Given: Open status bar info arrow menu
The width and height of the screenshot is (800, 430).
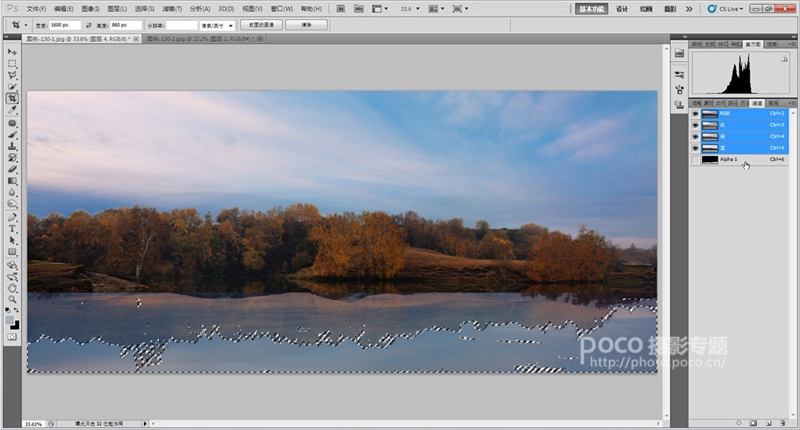Looking at the screenshot, I should (145, 424).
